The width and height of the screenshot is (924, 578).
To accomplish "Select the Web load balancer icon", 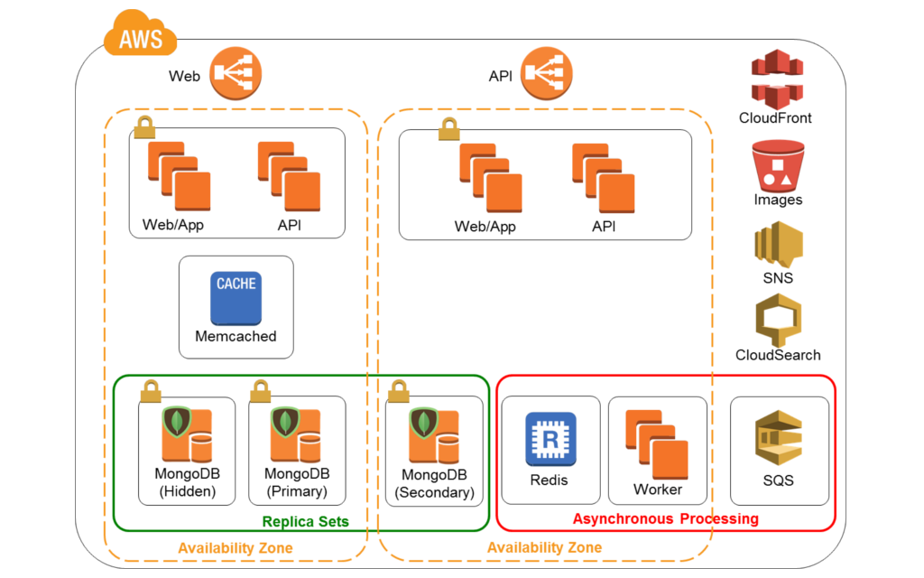I will click(236, 73).
